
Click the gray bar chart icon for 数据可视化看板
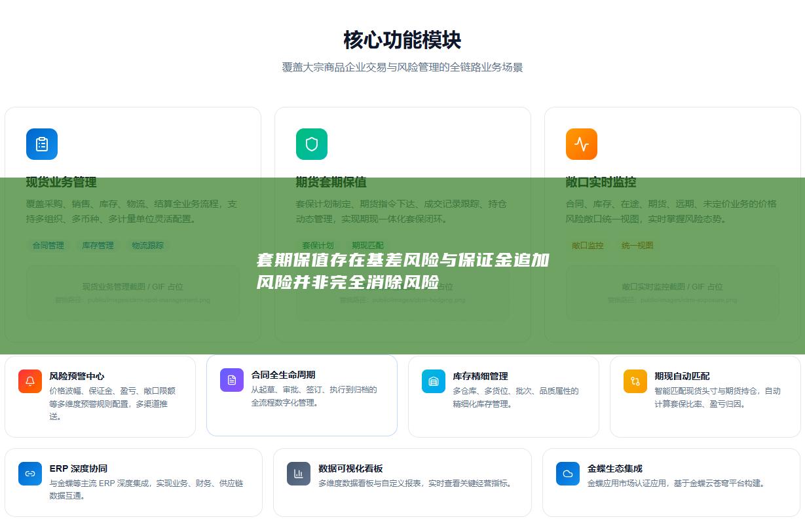pyautogui.click(x=299, y=474)
